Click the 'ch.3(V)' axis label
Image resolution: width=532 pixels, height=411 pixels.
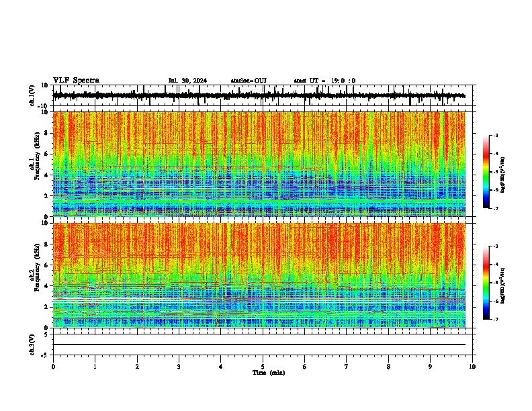32,345
